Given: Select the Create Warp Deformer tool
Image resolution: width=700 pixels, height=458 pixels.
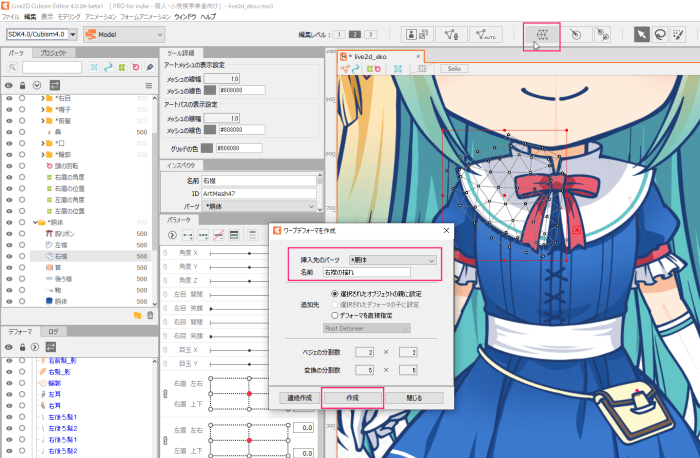Looking at the screenshot, I should tap(542, 34).
